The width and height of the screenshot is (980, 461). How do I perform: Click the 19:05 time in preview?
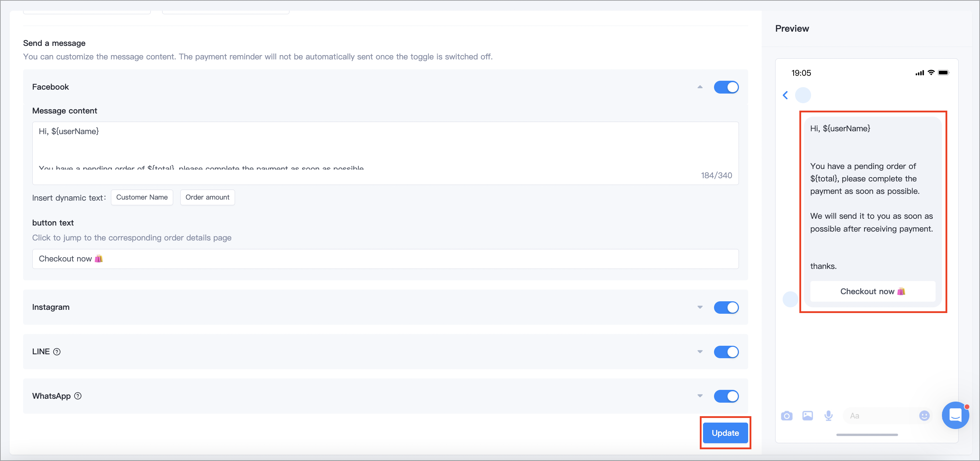[x=801, y=73]
